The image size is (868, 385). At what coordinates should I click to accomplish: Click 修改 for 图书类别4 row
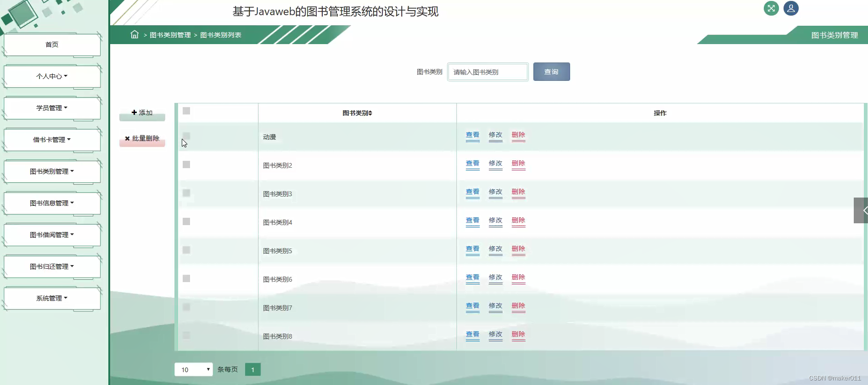(x=495, y=221)
